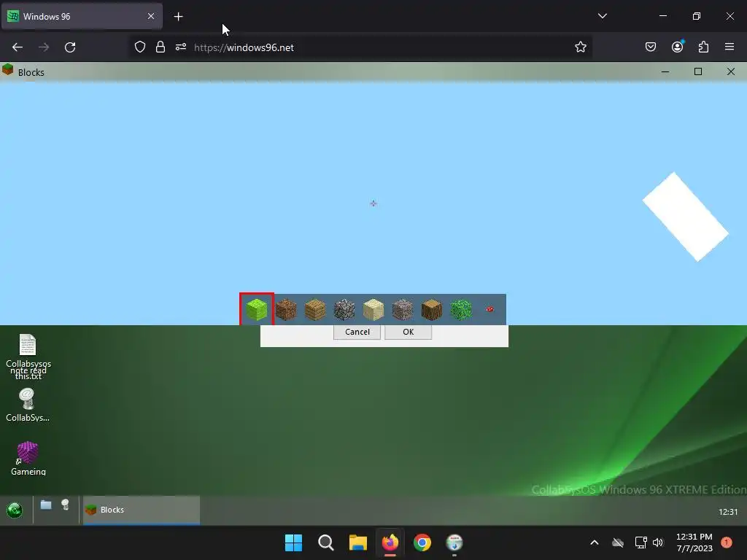Click the globe download app in taskbar
This screenshot has height=560, width=747.
pos(454,542)
